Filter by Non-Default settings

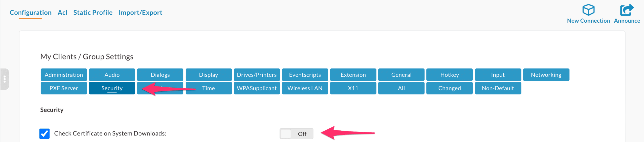tap(498, 88)
